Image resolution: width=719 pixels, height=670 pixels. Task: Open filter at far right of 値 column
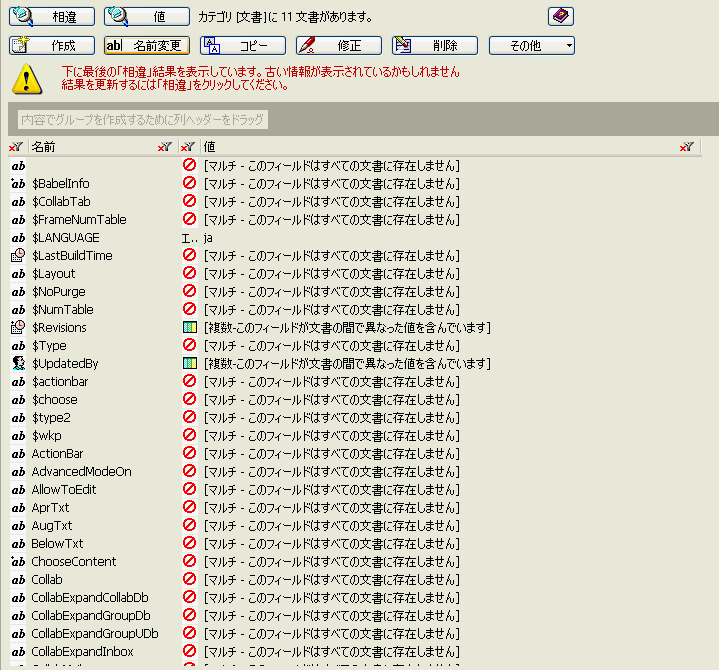[x=686, y=147]
